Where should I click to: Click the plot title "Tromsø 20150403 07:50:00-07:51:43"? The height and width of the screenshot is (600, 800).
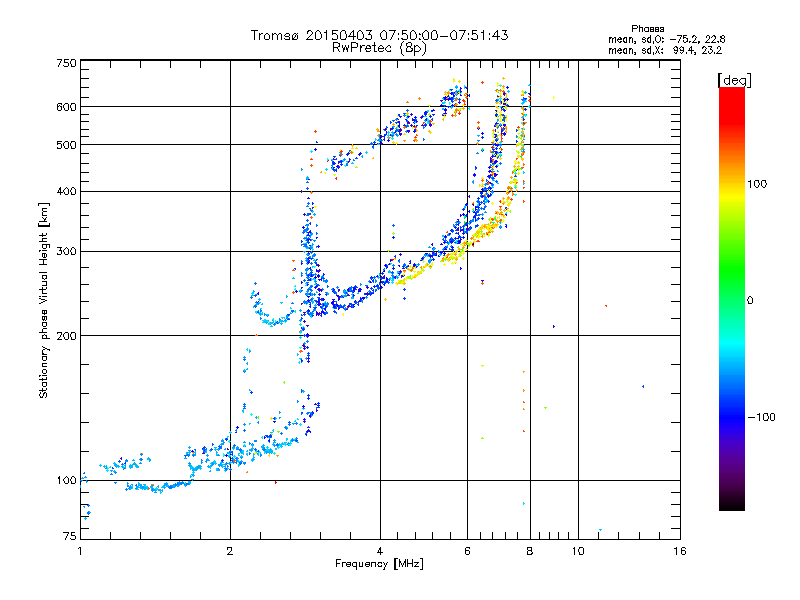(x=379, y=35)
